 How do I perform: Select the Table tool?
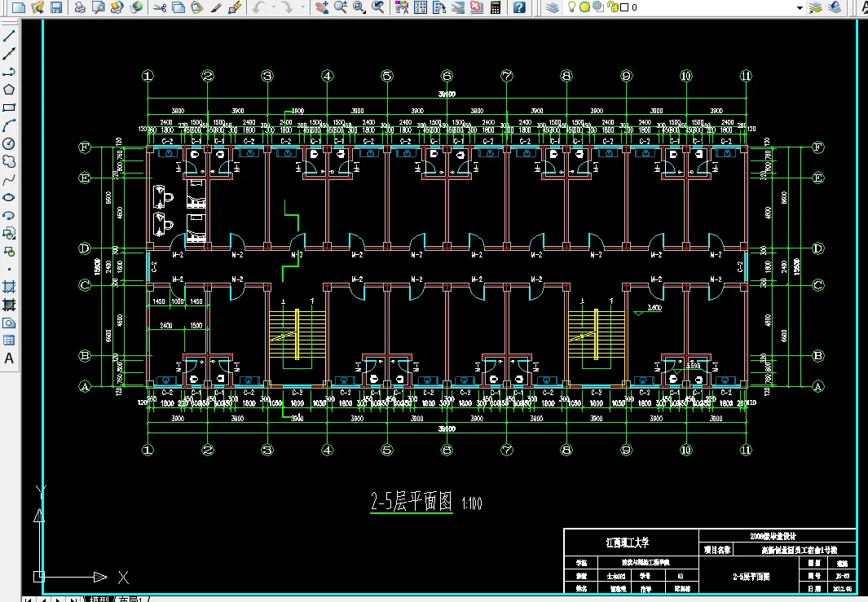tap(9, 341)
